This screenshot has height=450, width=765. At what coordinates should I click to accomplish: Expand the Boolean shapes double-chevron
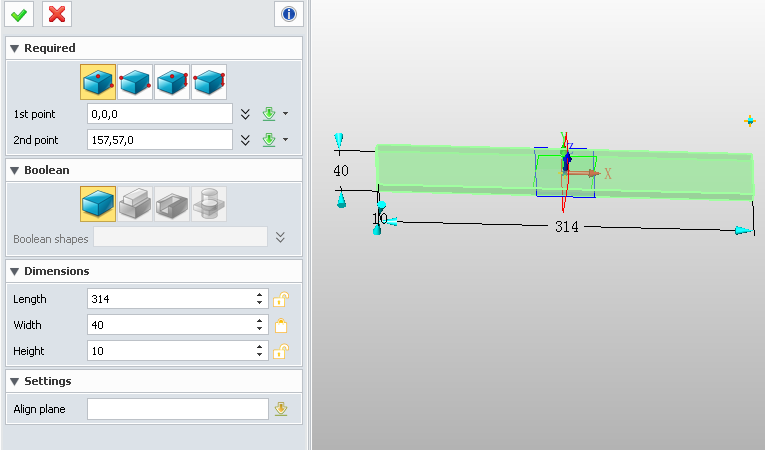[x=280, y=237]
